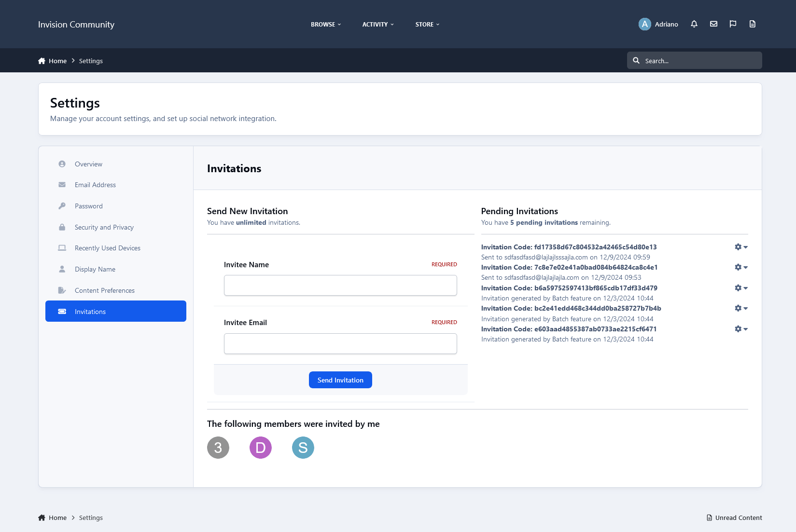
Task: Expand the Store dropdown
Action: [427, 24]
